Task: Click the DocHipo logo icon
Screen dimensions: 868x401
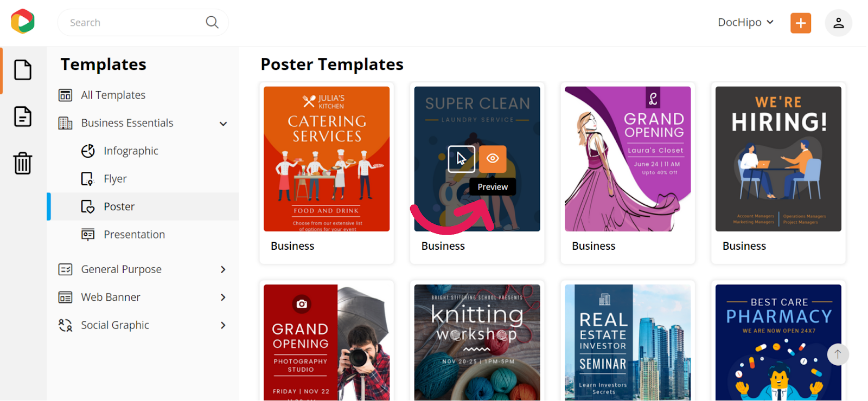Action: (23, 22)
